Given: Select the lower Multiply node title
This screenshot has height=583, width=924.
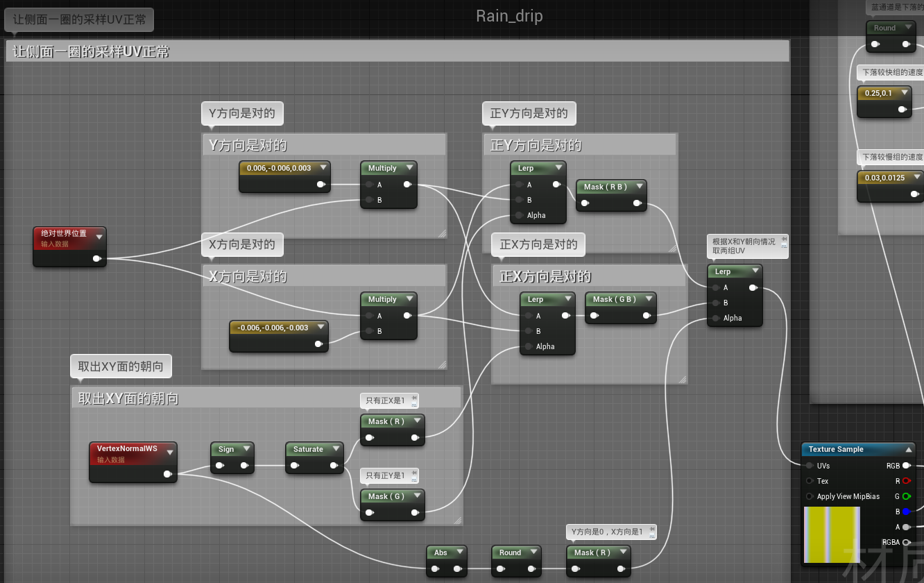Looking at the screenshot, I should click(382, 299).
